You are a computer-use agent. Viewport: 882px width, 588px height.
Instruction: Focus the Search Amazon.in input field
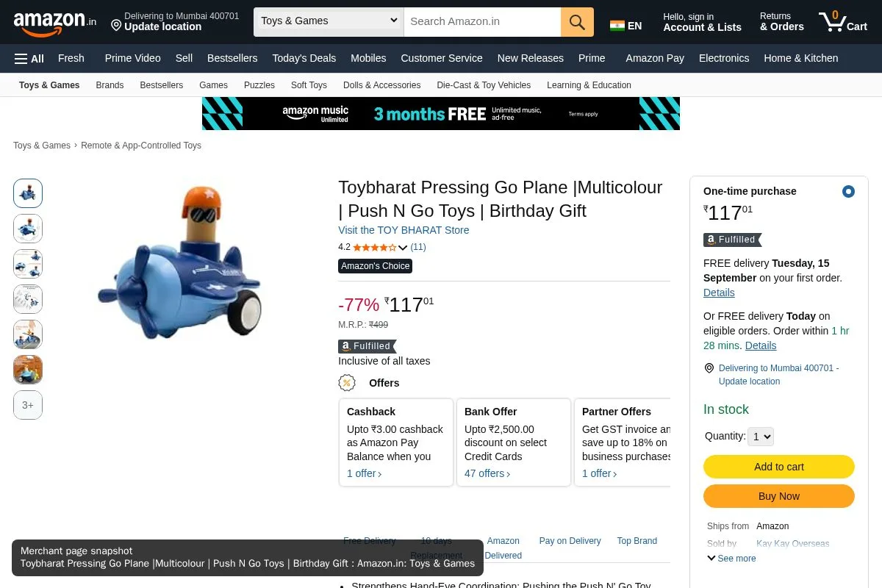482,21
